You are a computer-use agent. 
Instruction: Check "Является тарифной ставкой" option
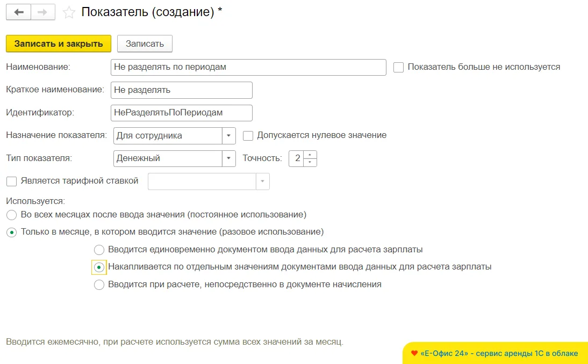coord(12,181)
